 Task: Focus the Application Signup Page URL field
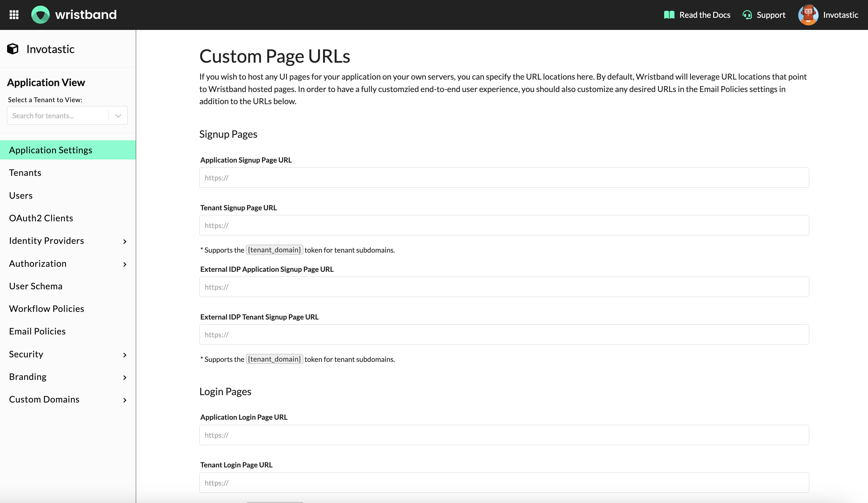coord(504,178)
